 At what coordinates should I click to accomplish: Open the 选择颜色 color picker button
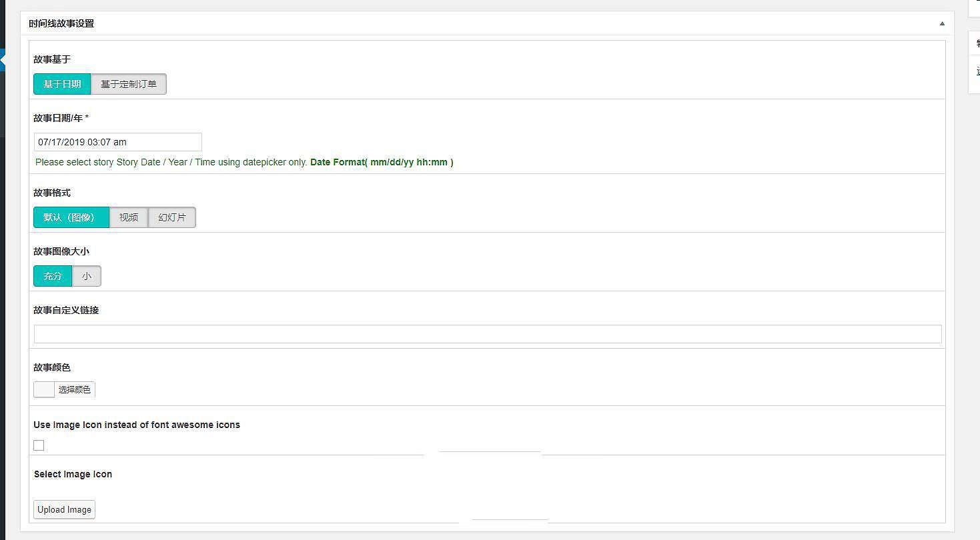point(74,389)
